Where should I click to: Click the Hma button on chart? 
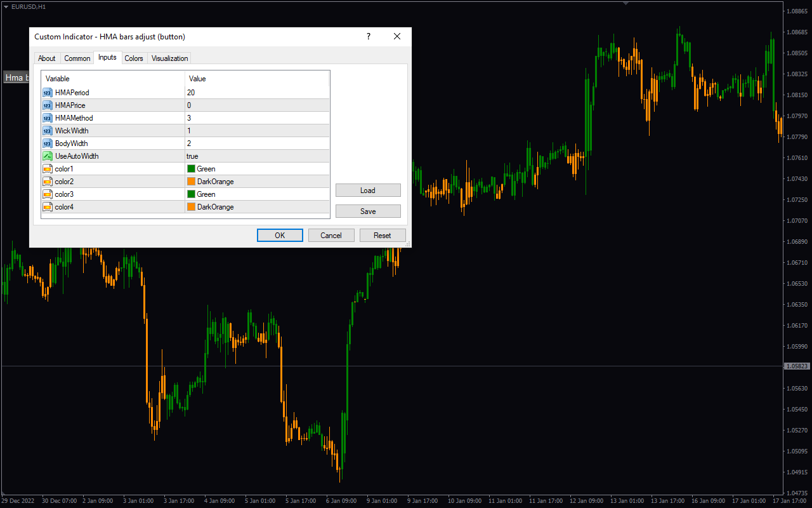16,78
